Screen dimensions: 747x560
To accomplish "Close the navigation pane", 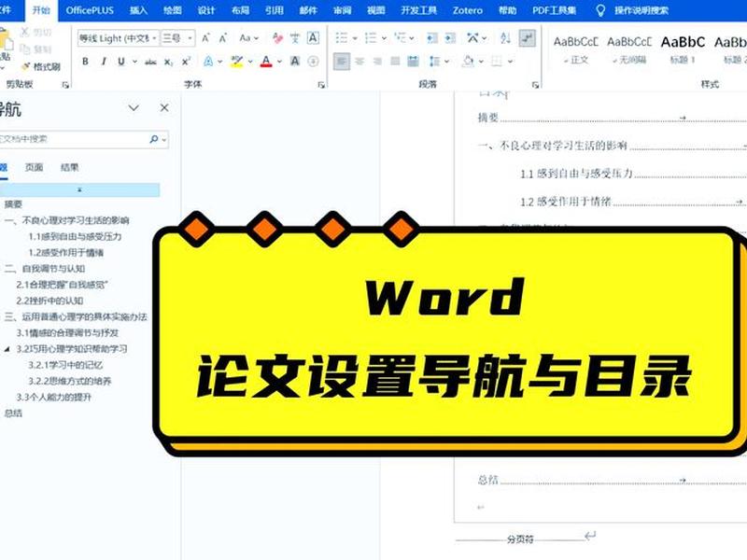I will (x=164, y=108).
